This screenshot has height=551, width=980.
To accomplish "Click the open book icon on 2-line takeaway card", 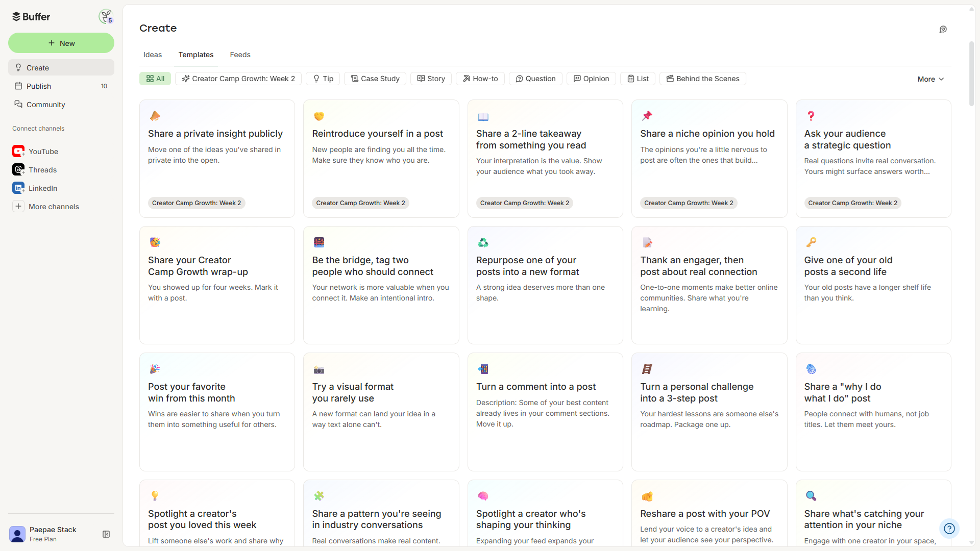I will point(483,117).
